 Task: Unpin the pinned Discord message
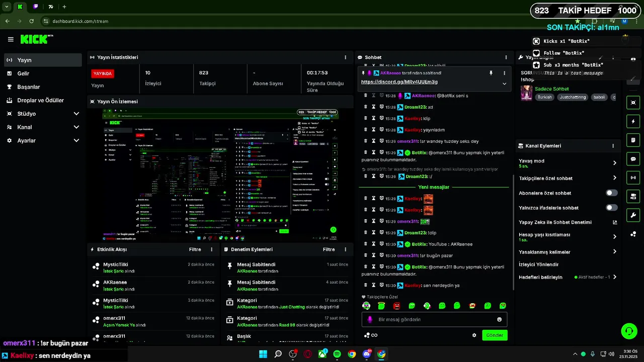pos(491,73)
